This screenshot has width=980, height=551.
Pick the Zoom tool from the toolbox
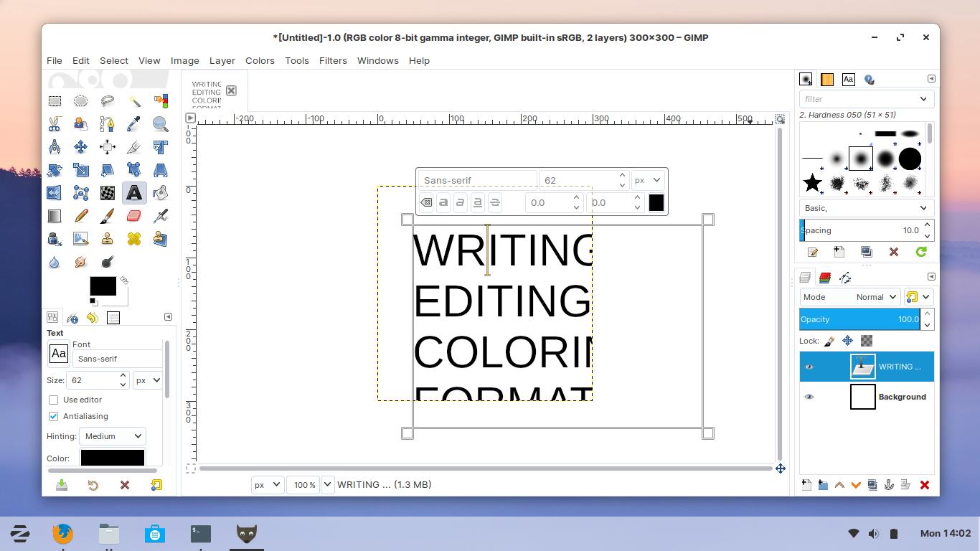pyautogui.click(x=161, y=123)
